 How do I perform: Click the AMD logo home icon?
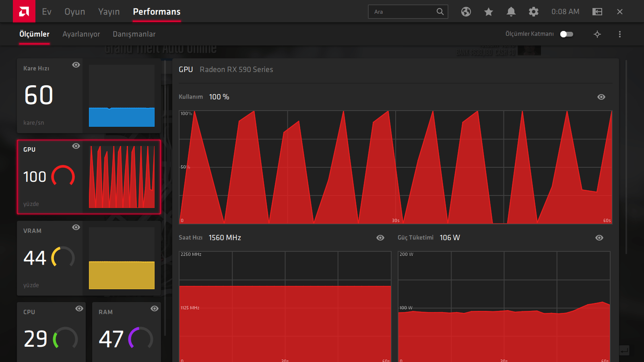(24, 11)
